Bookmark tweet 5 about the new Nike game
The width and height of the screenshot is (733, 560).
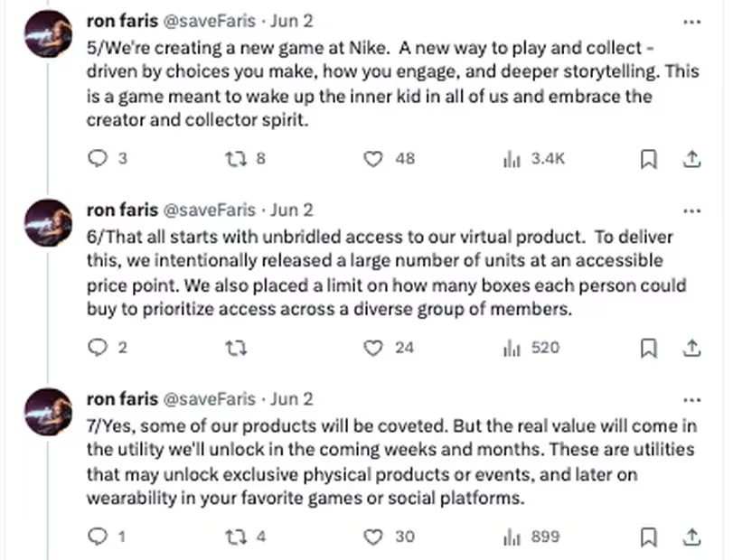coord(648,159)
